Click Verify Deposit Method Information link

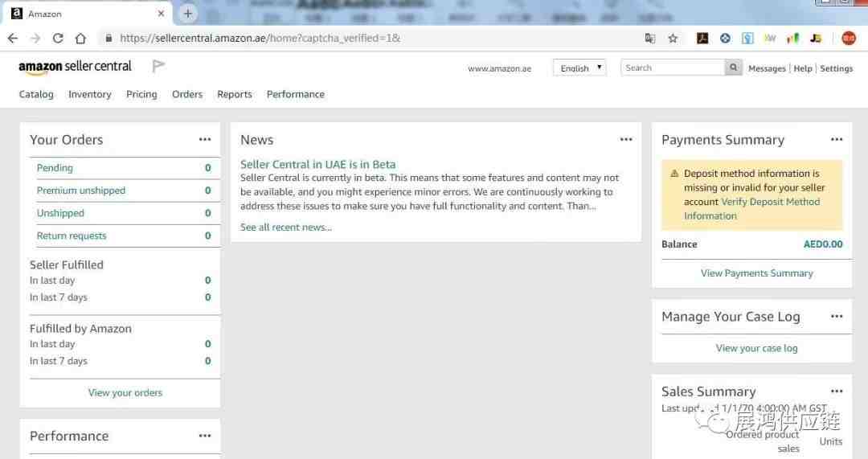(751, 209)
